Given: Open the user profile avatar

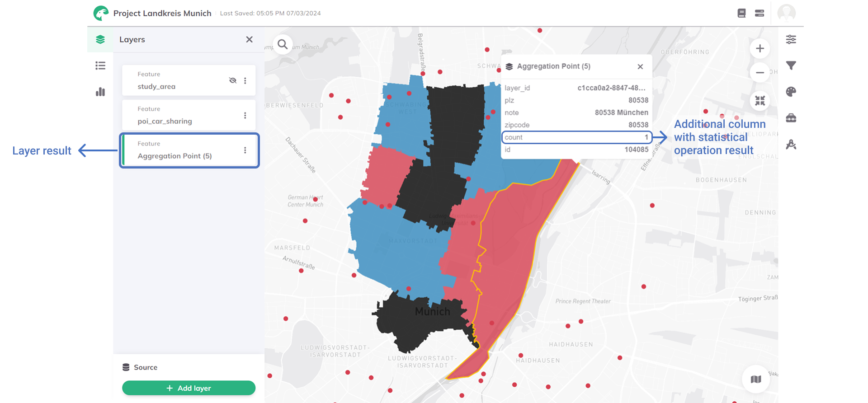Looking at the screenshot, I should [786, 13].
